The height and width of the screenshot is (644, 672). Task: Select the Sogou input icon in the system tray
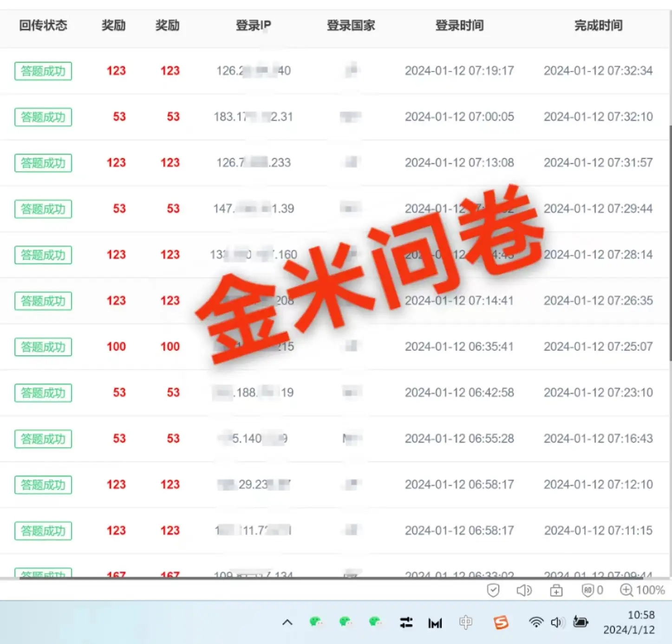501,622
